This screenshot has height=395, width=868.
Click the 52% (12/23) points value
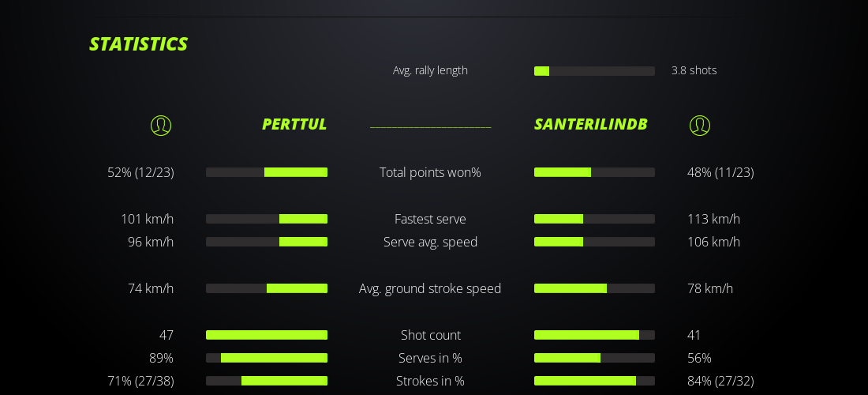(x=140, y=172)
